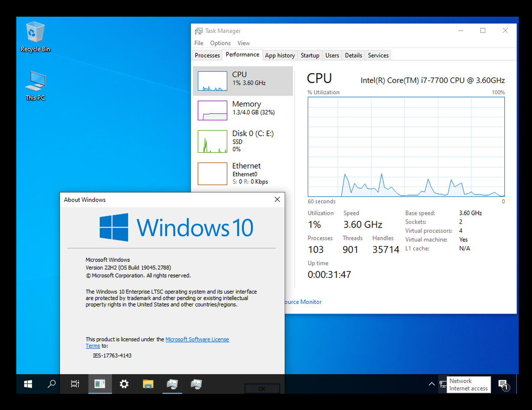Image resolution: width=532 pixels, height=410 pixels.
Task: Open Settings gear on taskbar
Action: [124, 384]
